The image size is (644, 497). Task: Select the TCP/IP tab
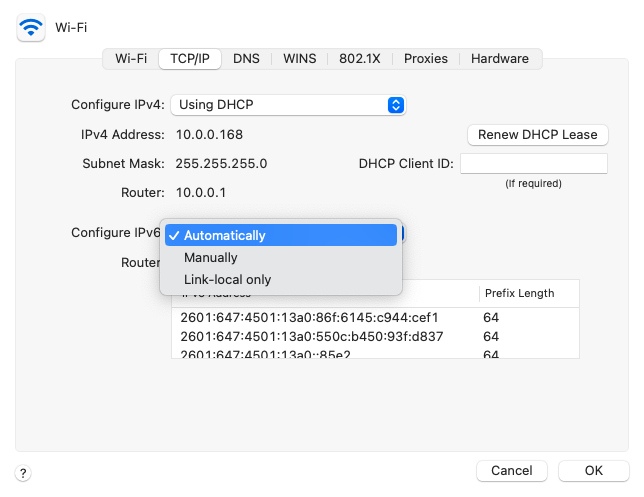(x=190, y=59)
